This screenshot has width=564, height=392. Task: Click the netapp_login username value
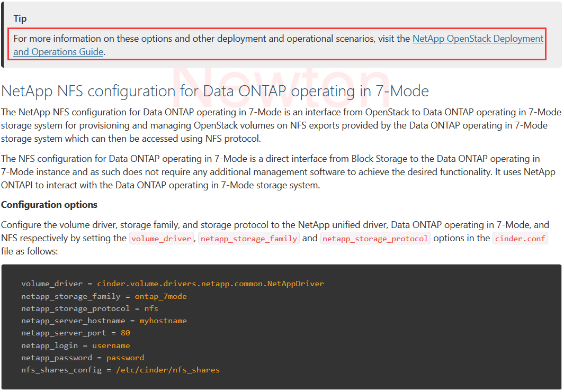click(x=111, y=345)
